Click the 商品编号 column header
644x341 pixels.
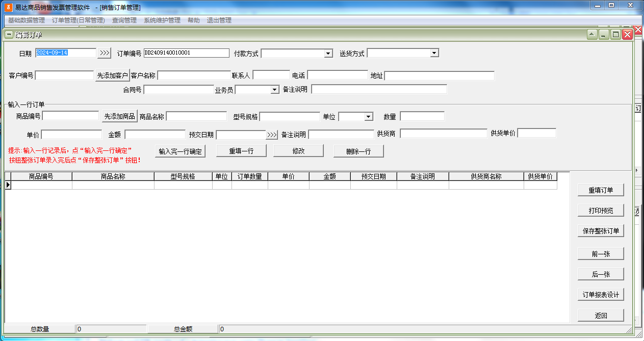[x=41, y=176]
